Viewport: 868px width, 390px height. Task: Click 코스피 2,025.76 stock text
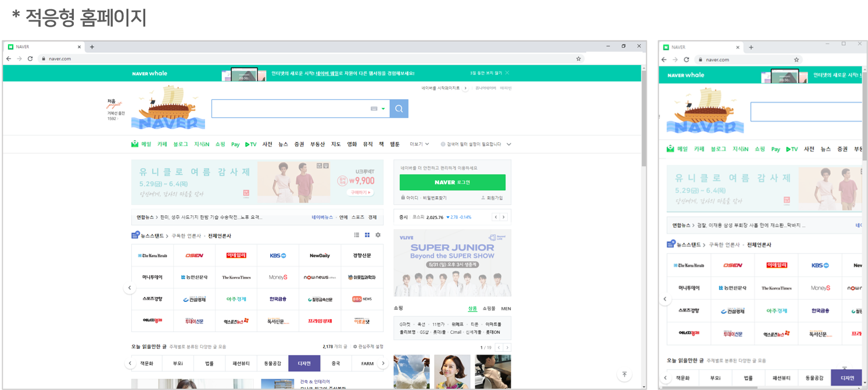pyautogui.click(x=428, y=217)
